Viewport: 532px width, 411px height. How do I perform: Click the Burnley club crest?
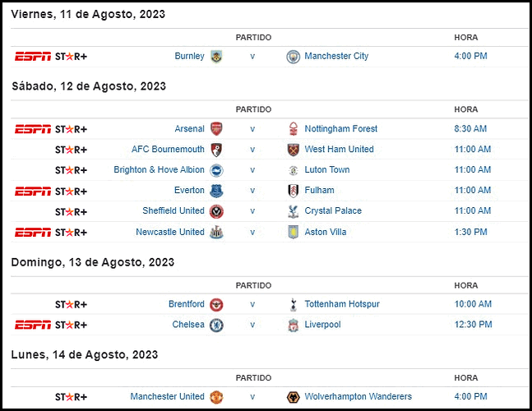click(x=216, y=57)
